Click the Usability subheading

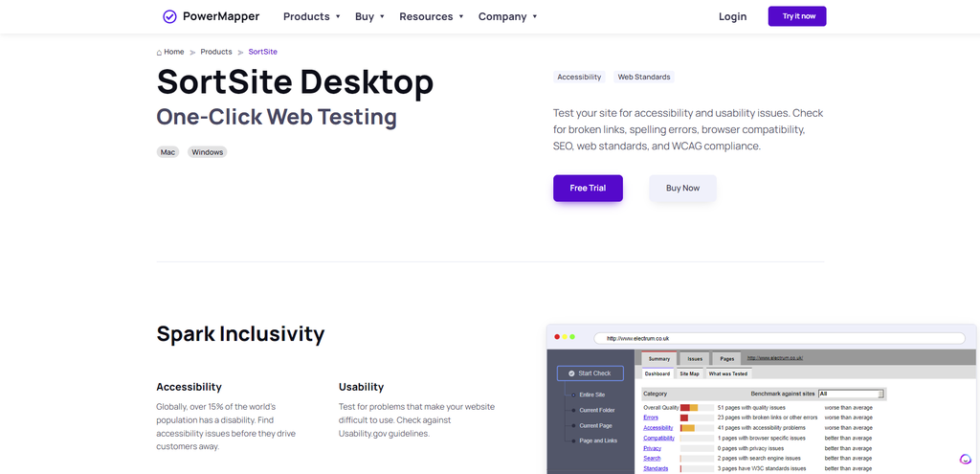(x=361, y=387)
